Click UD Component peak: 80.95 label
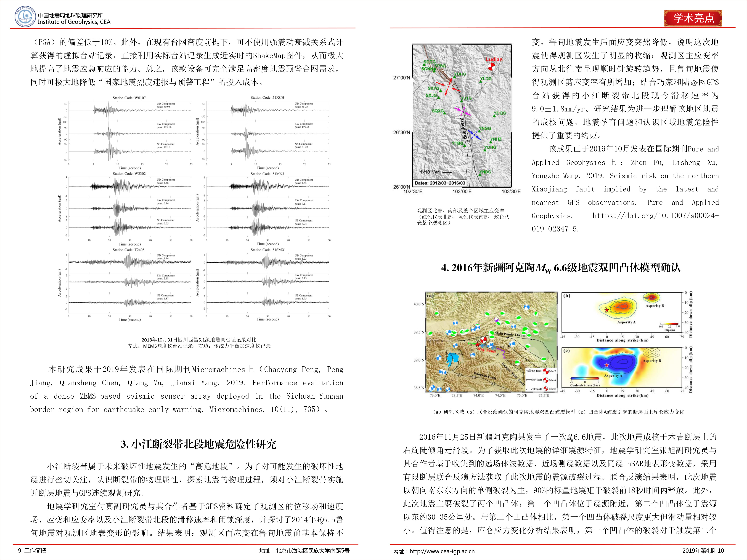 pos(166,105)
